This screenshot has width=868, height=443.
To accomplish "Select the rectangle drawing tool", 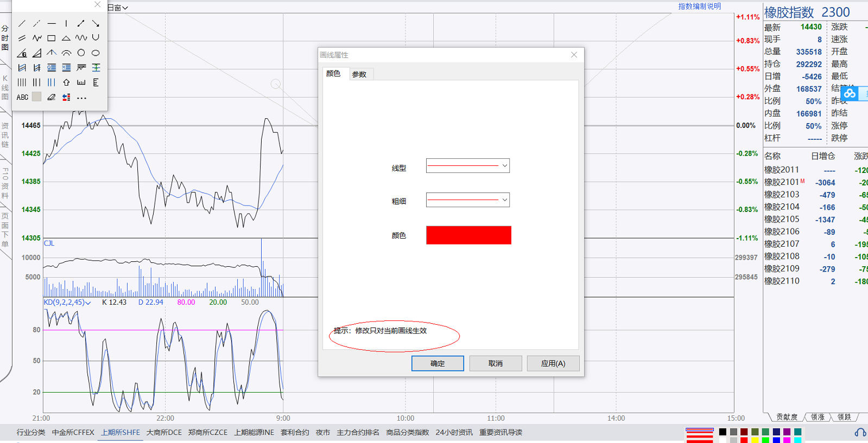I will click(52, 38).
